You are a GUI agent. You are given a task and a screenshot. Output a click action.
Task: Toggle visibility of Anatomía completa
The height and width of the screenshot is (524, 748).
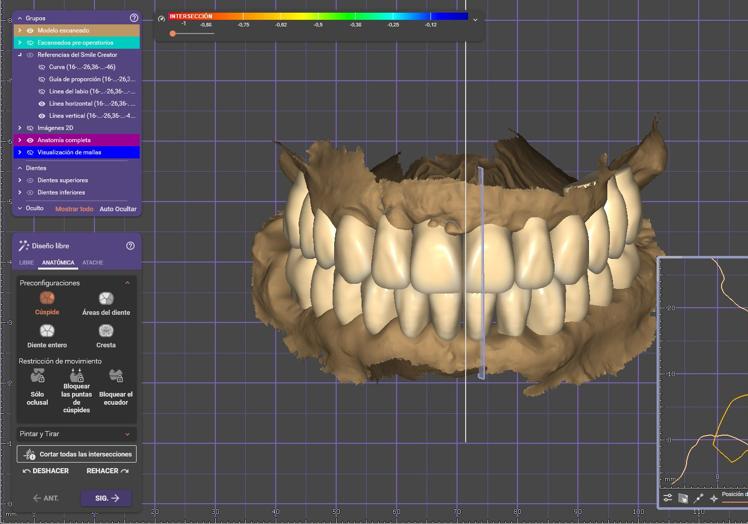point(30,140)
